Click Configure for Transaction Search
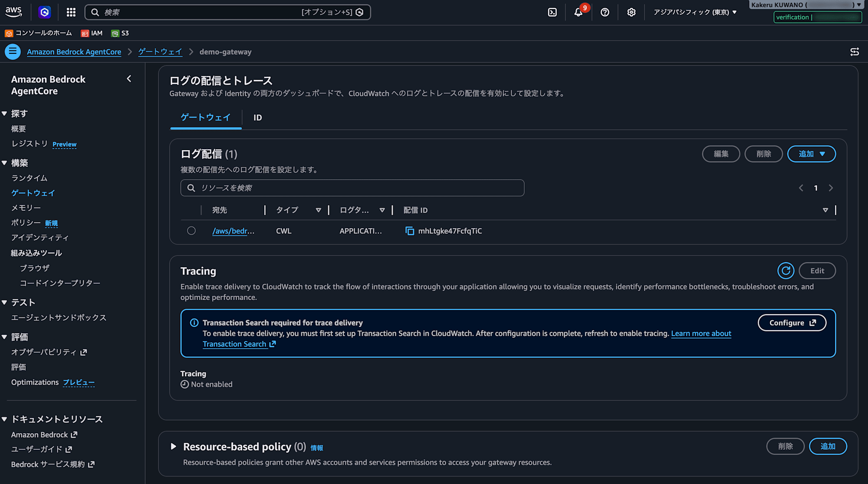Viewport: 868px width, 484px height. point(792,323)
